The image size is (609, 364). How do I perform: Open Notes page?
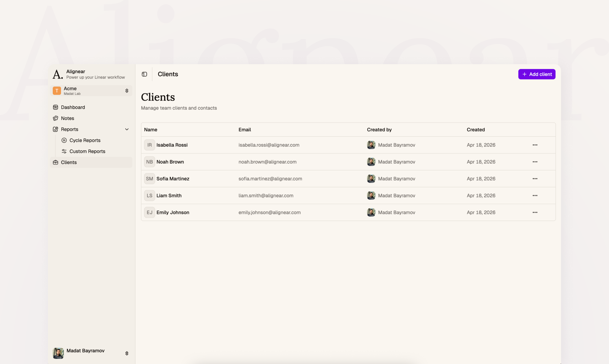click(x=91, y=118)
